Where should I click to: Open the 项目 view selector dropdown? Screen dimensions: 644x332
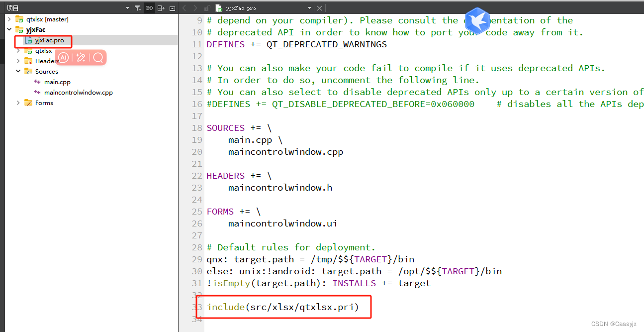pos(128,8)
